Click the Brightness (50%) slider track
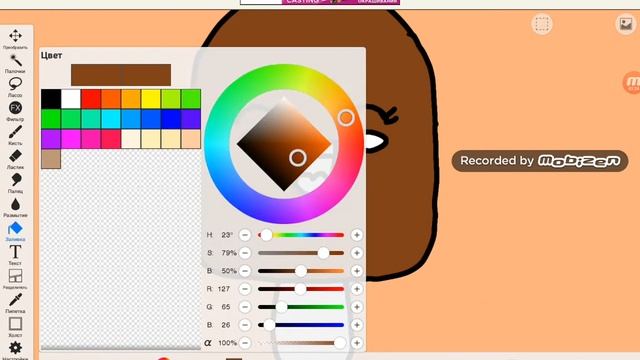The image size is (640, 360). [x=301, y=271]
